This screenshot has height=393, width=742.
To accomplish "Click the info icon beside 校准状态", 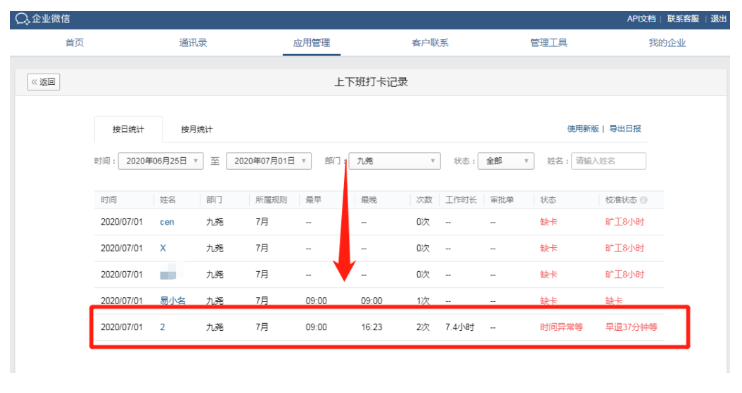I will (644, 200).
